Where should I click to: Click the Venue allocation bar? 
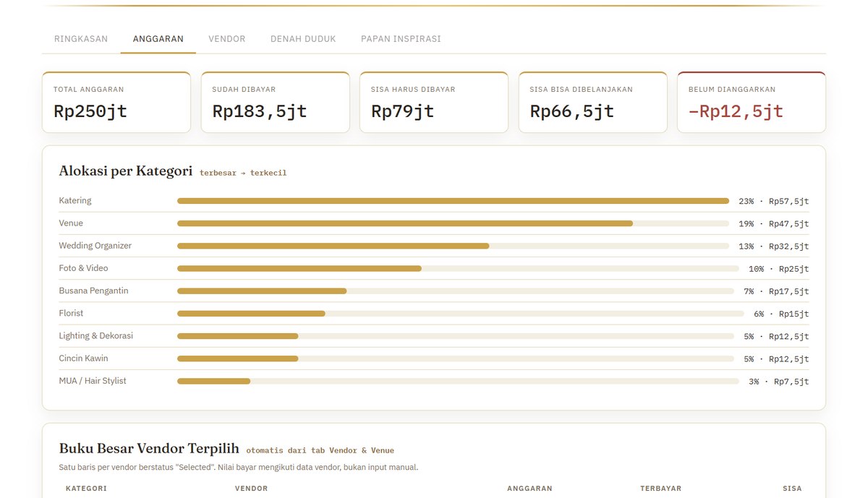[453, 223]
